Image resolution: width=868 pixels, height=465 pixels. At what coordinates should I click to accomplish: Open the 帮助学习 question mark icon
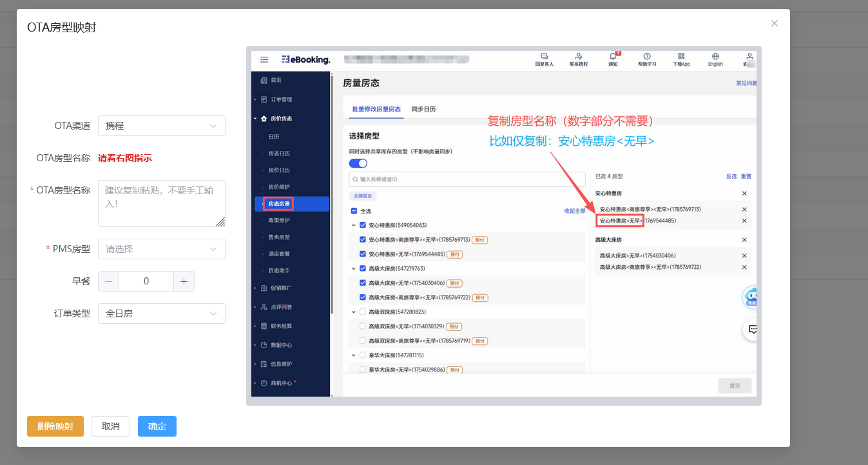(x=647, y=56)
